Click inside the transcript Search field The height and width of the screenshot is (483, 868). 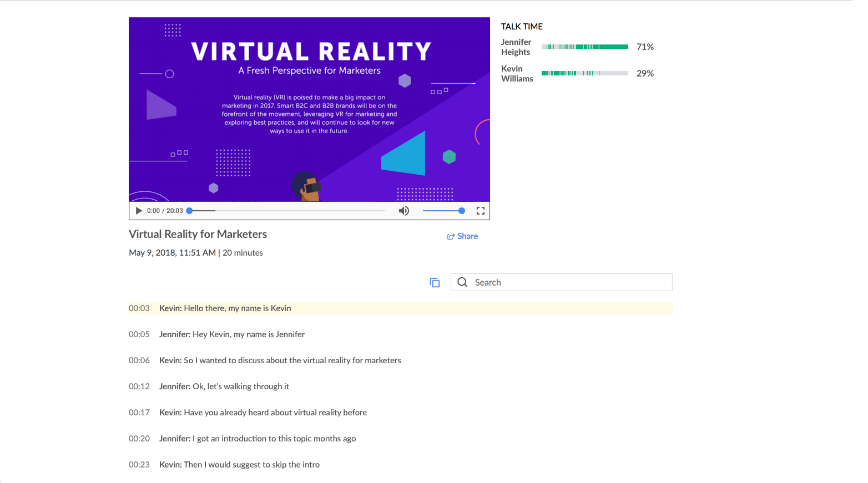pyautogui.click(x=561, y=282)
